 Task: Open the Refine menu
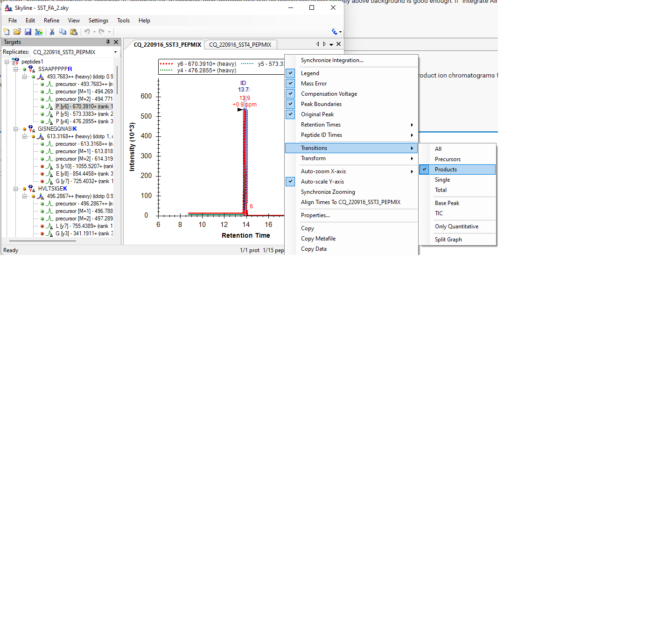coord(51,21)
